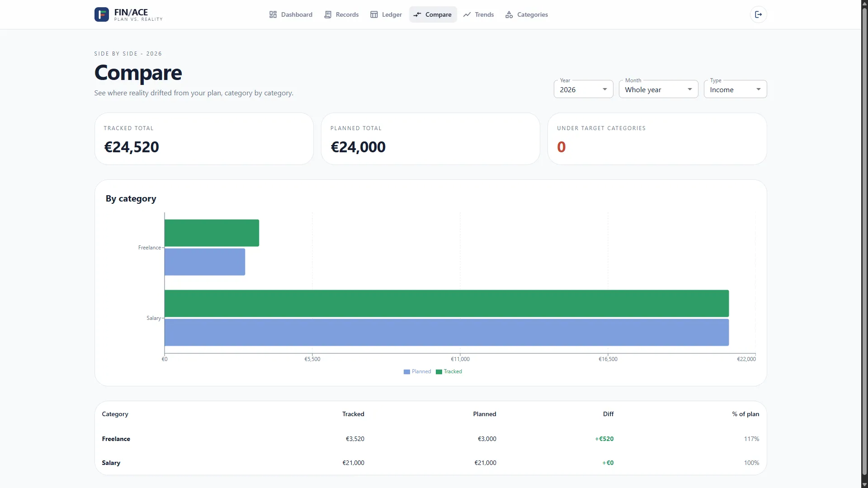The width and height of the screenshot is (868, 488).
Task: Click the 117% of plan value
Action: [x=751, y=439]
